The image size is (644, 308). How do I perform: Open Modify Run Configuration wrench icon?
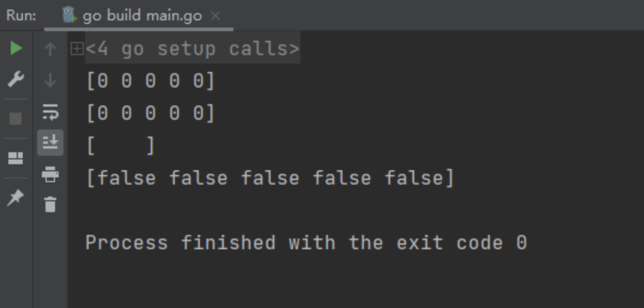(x=16, y=79)
